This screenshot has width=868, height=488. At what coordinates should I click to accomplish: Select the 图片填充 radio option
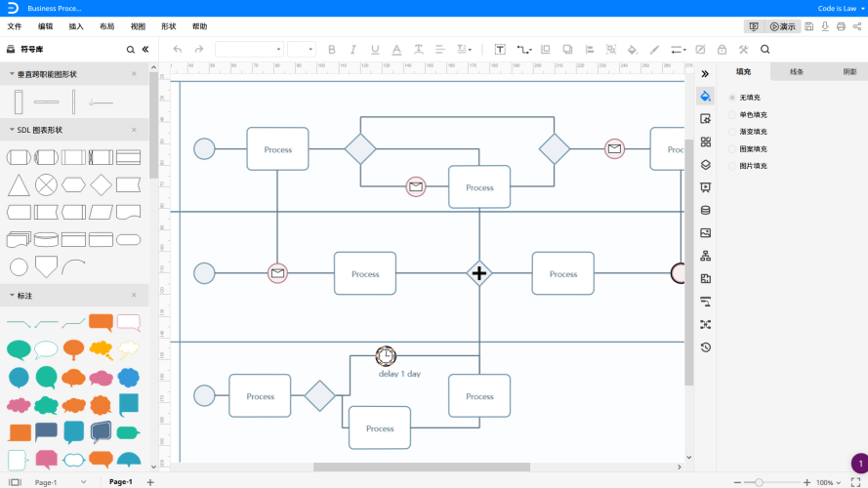coord(732,166)
